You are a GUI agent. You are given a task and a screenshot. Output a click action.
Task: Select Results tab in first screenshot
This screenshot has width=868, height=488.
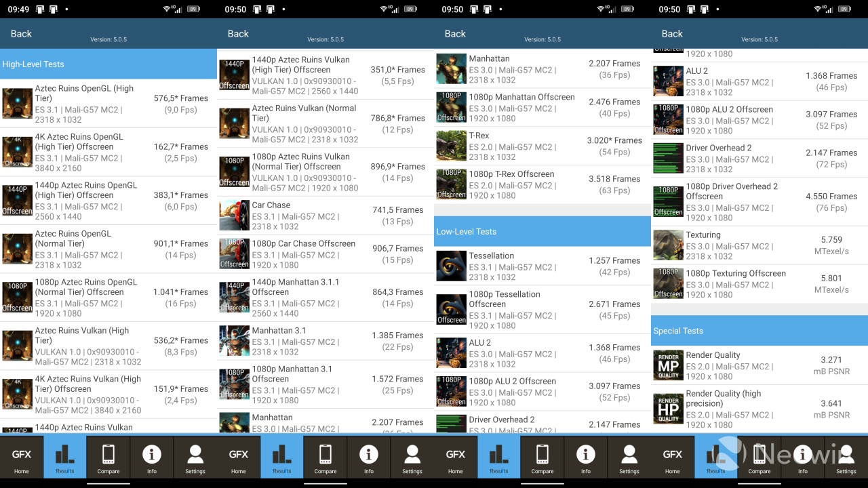[65, 458]
